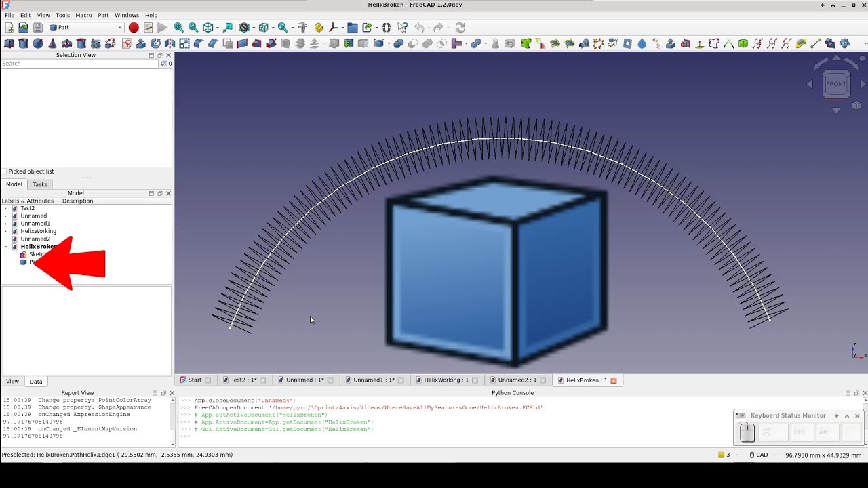Apply the Part chamfer tool
This screenshot has height=488, width=868.
213,43
